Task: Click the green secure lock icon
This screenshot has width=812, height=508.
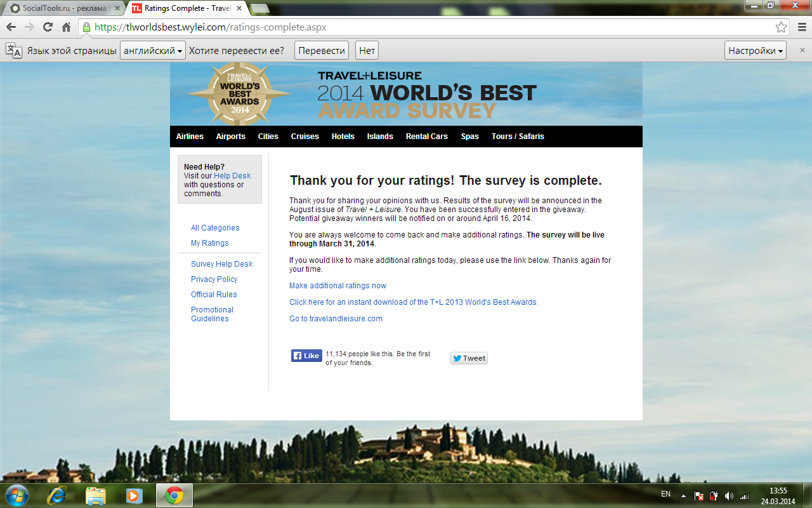Action: (x=86, y=27)
